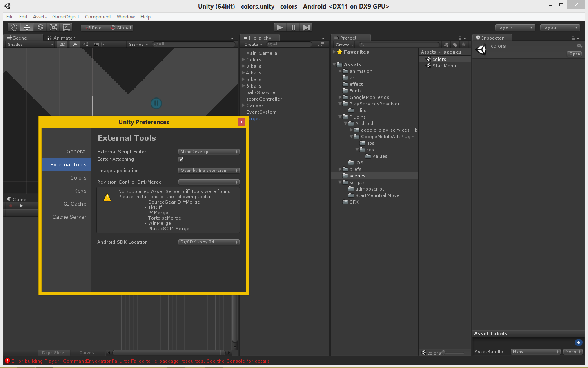Select the Fonts folder
The image size is (588, 368).
tap(355, 91)
